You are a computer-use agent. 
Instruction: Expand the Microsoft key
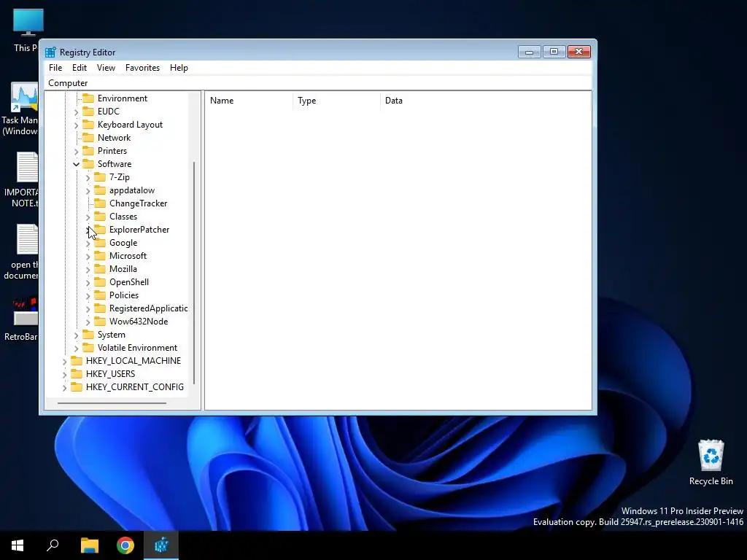(88, 257)
